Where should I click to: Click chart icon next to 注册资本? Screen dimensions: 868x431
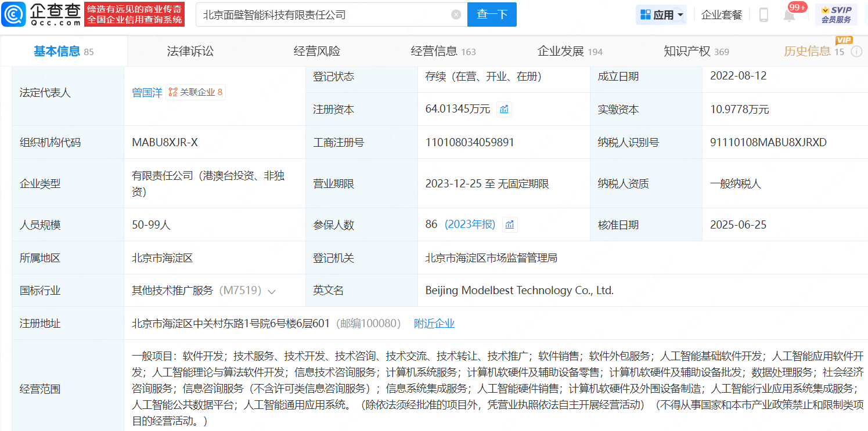(x=504, y=109)
